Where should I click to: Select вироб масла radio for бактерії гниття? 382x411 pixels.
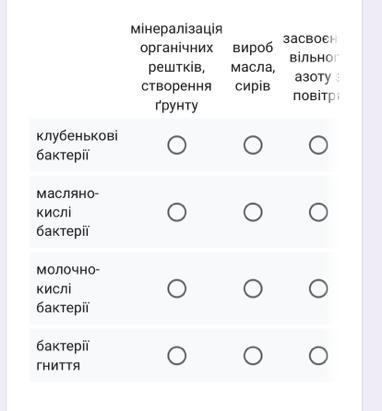pos(253,355)
